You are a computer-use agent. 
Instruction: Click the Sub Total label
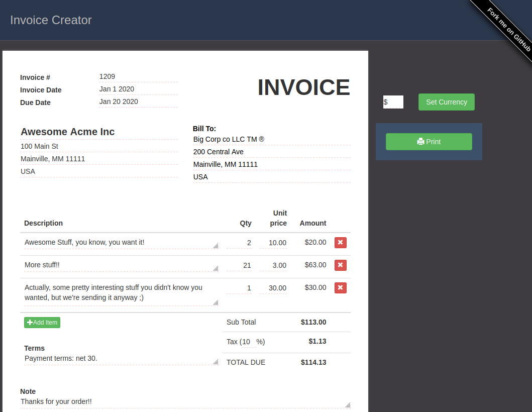coord(241,322)
